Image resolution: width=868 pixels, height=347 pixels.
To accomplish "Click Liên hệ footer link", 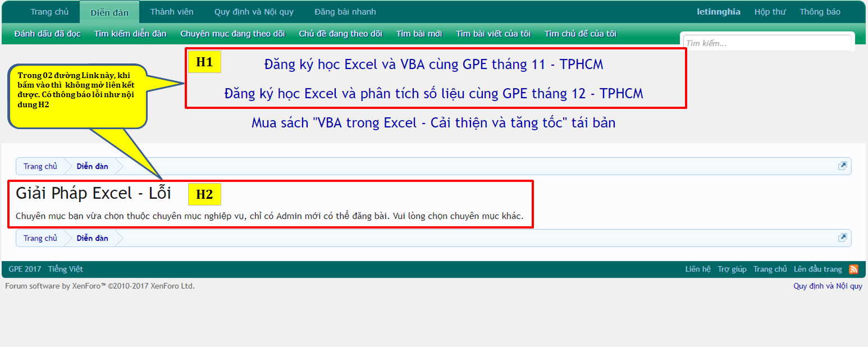I will click(x=698, y=270).
